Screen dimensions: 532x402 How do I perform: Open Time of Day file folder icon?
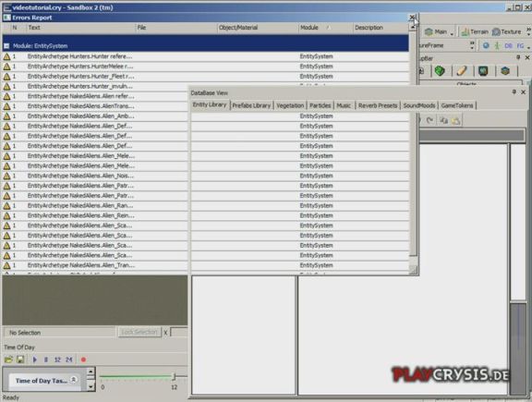(x=8, y=359)
